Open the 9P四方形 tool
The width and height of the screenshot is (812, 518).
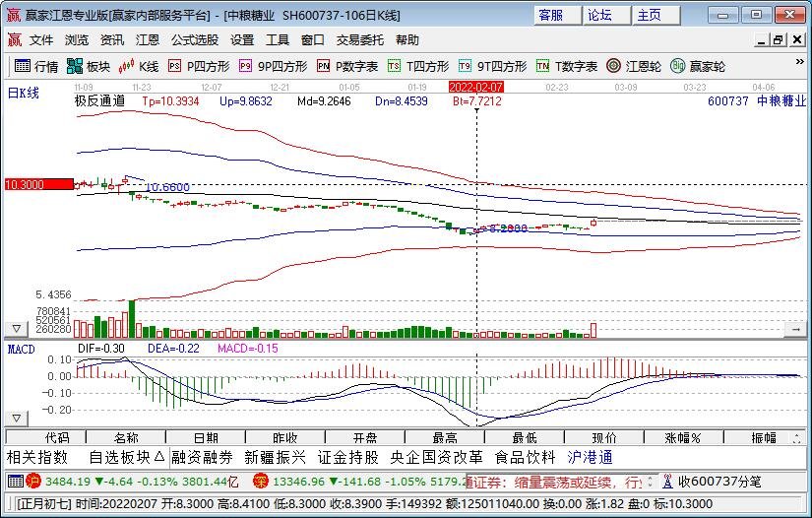coord(273,66)
